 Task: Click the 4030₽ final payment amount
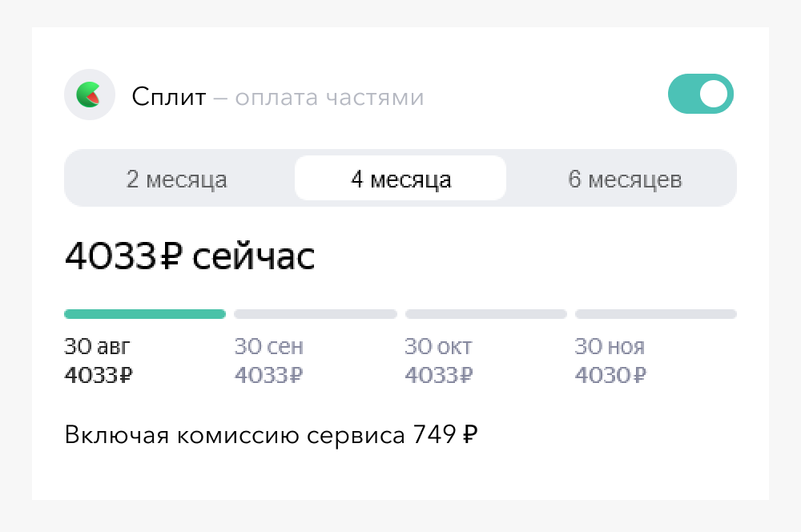(610, 375)
